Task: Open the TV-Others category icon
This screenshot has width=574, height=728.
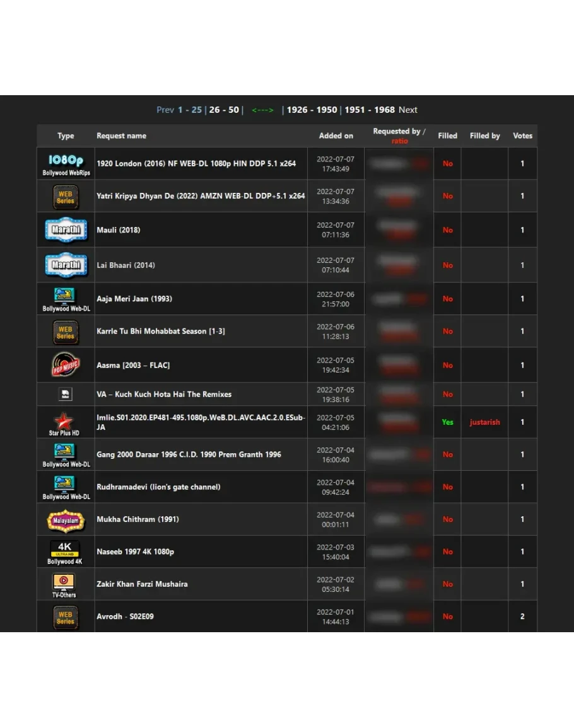Action: tap(64, 584)
